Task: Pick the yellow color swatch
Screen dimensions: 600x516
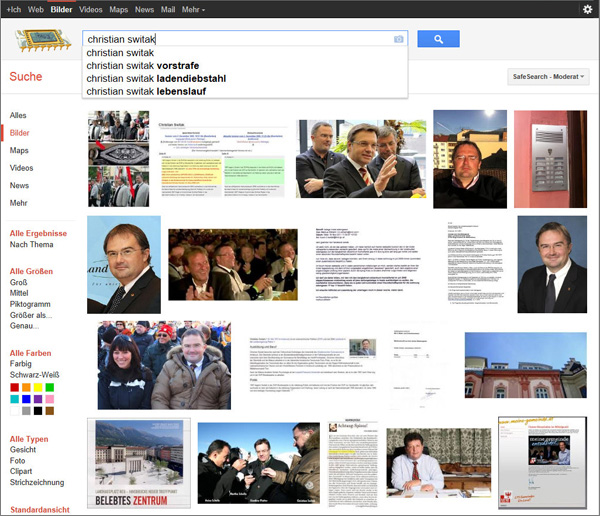Action: tap(38, 387)
